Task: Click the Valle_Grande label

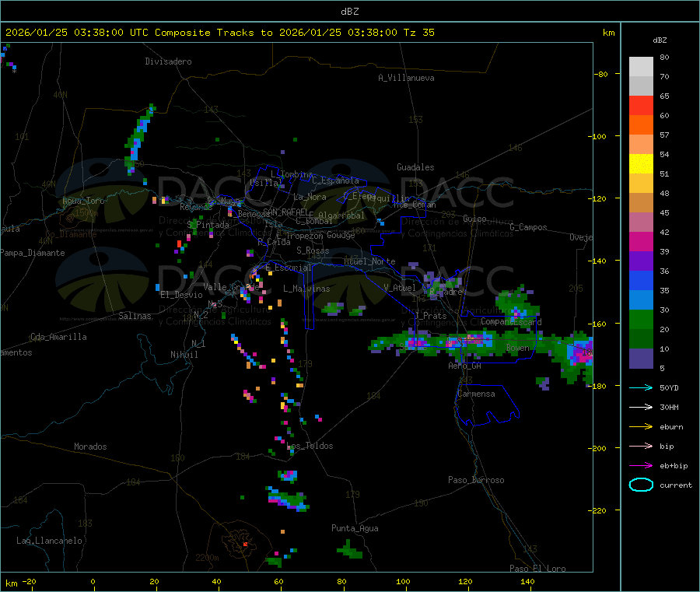Action: click(231, 286)
